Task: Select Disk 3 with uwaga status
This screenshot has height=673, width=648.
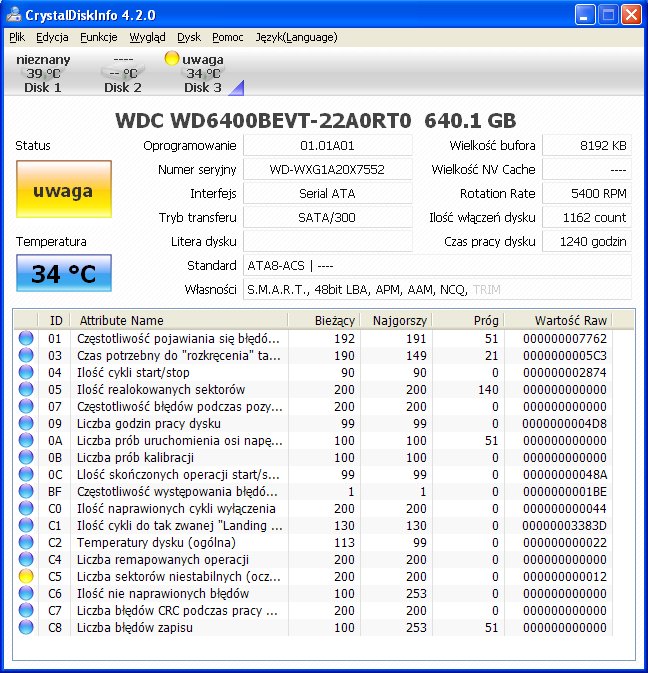Action: (203, 73)
